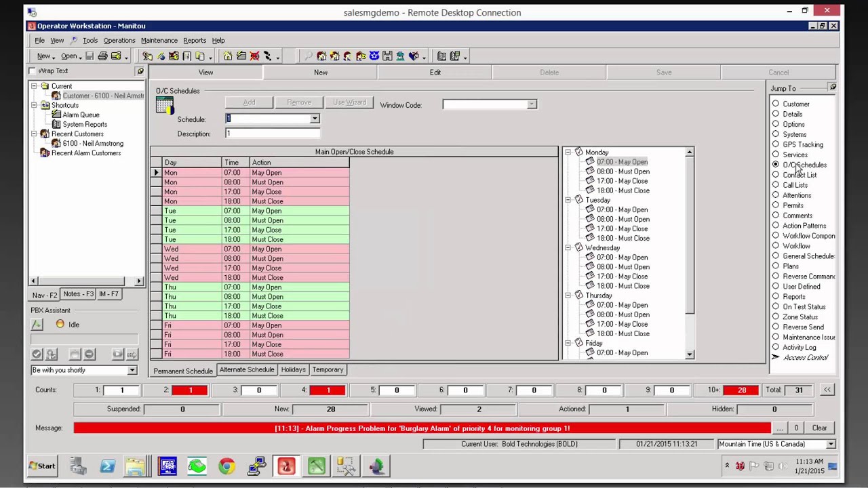The image size is (868, 488).
Task: Open the Notes - F3 panel tab
Action: click(x=78, y=294)
